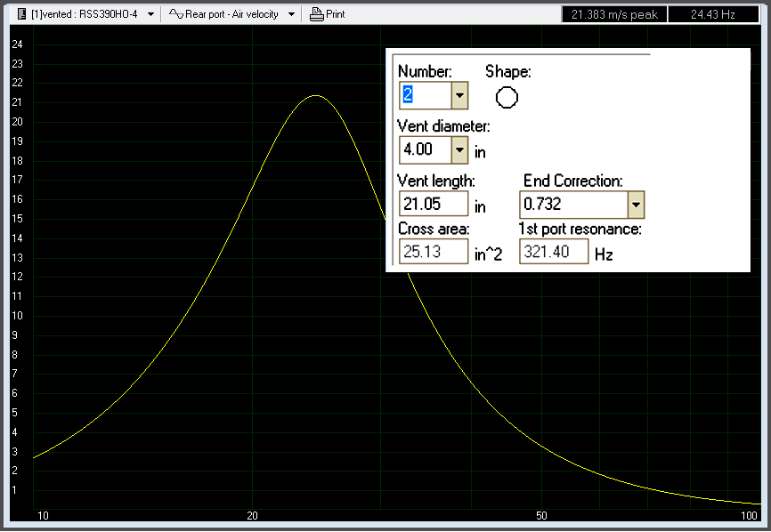Click the 'Number:' label
The image size is (771, 532).
[x=425, y=72]
